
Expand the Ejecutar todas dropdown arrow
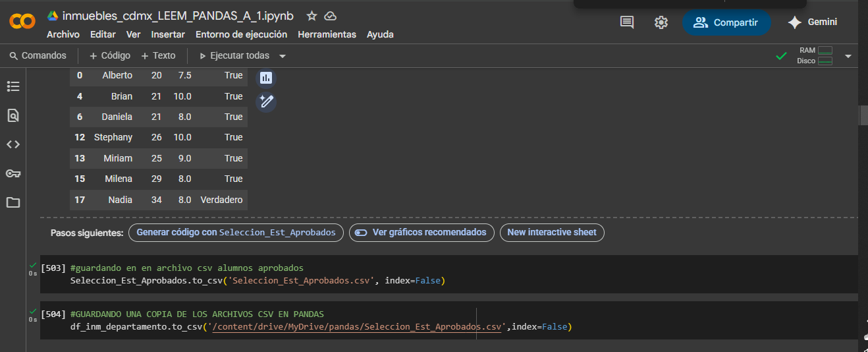pyautogui.click(x=283, y=56)
